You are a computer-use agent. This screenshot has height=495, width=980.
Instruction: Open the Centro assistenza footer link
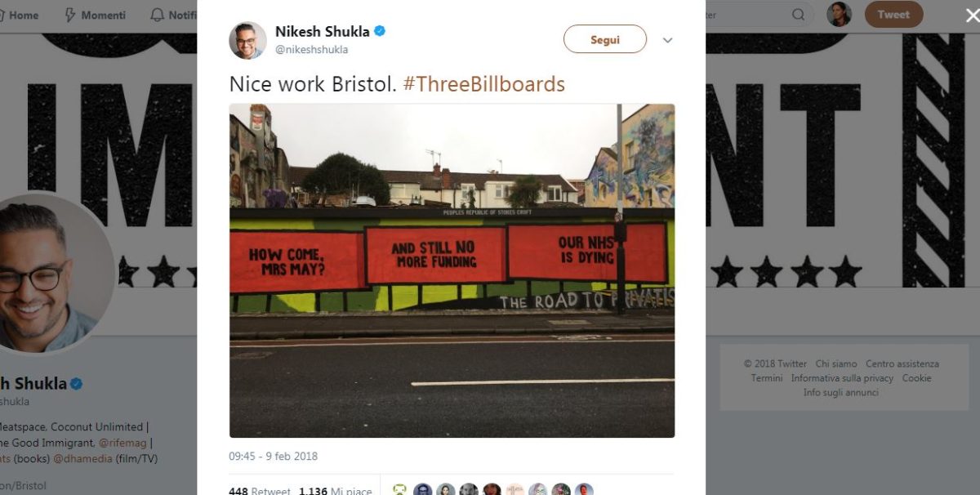tap(902, 364)
